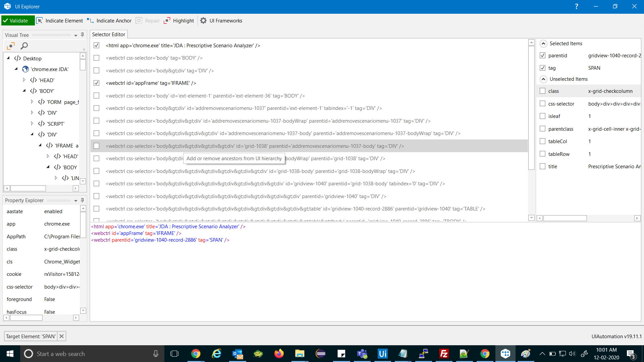Click highlight-element icon in Visual Tree toolbar

tap(11, 46)
